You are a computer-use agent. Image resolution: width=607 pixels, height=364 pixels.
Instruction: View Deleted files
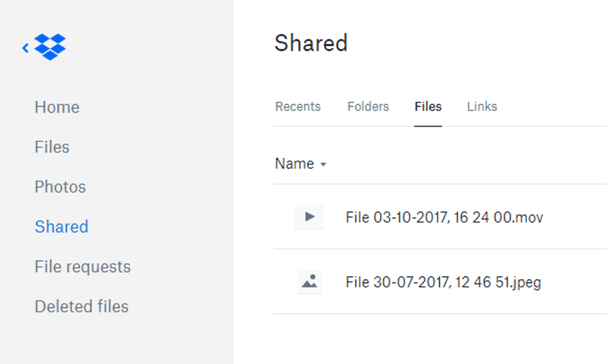pyautogui.click(x=81, y=306)
